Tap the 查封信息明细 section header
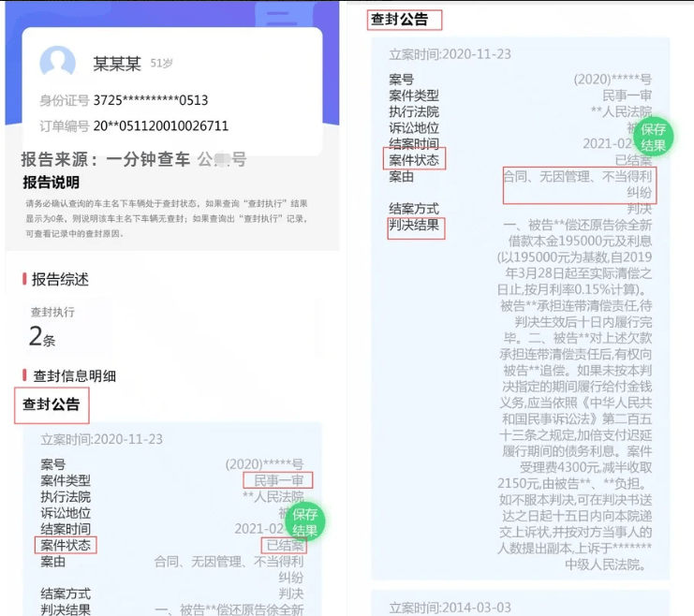 [74, 375]
